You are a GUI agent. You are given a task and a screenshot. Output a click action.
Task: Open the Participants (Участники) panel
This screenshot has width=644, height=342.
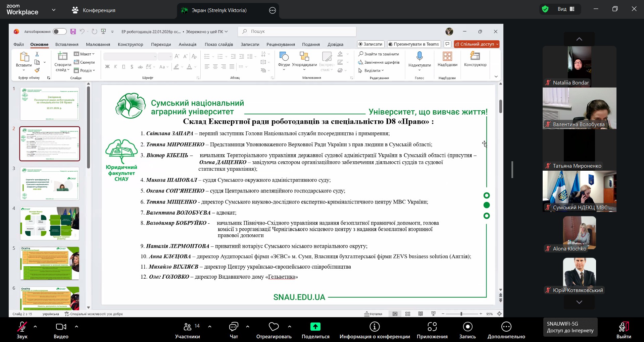[188, 327]
